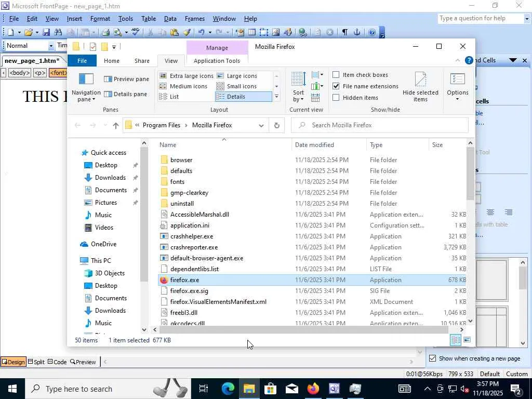
Task: Click FrontPage Insert Hyperlink globe icon
Action: 303,32
